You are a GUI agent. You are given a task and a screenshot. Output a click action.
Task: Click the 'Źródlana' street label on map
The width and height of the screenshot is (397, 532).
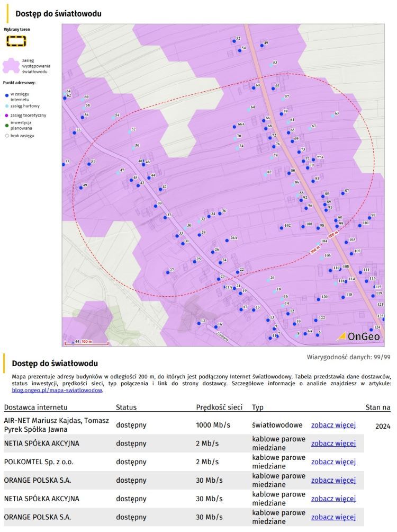point(223,336)
